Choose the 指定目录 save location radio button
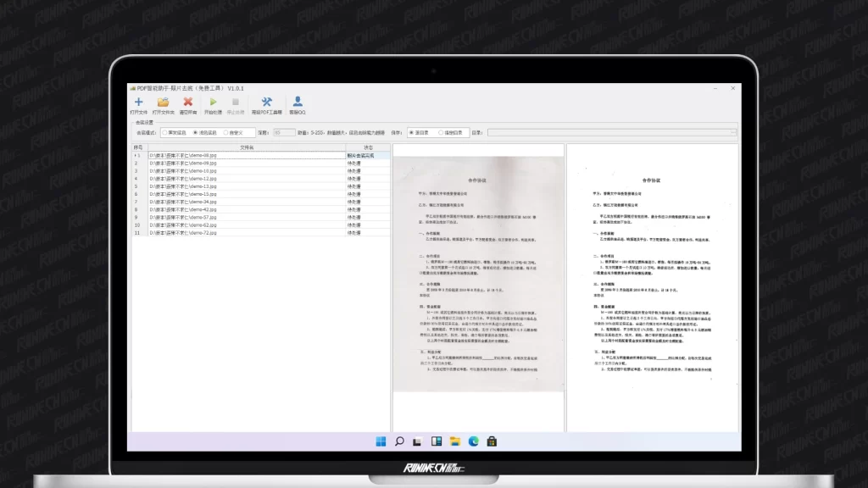Image resolution: width=868 pixels, height=488 pixels. [439, 132]
